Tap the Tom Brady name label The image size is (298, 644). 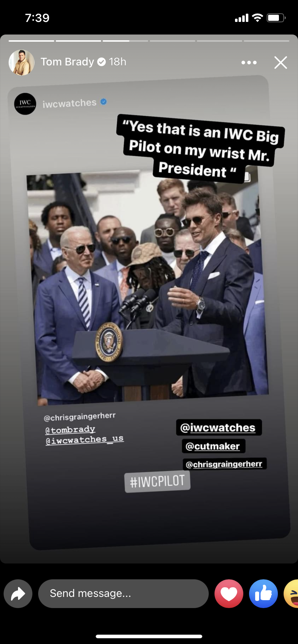(x=67, y=62)
